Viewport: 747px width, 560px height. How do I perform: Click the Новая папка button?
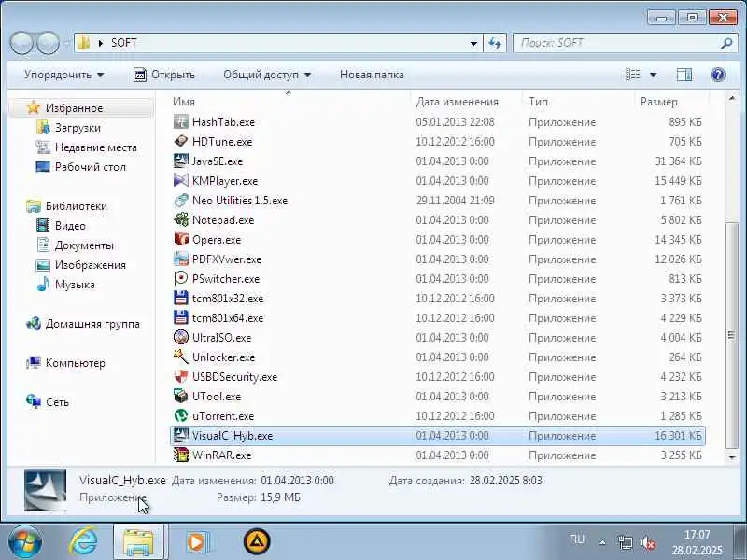[x=372, y=75]
